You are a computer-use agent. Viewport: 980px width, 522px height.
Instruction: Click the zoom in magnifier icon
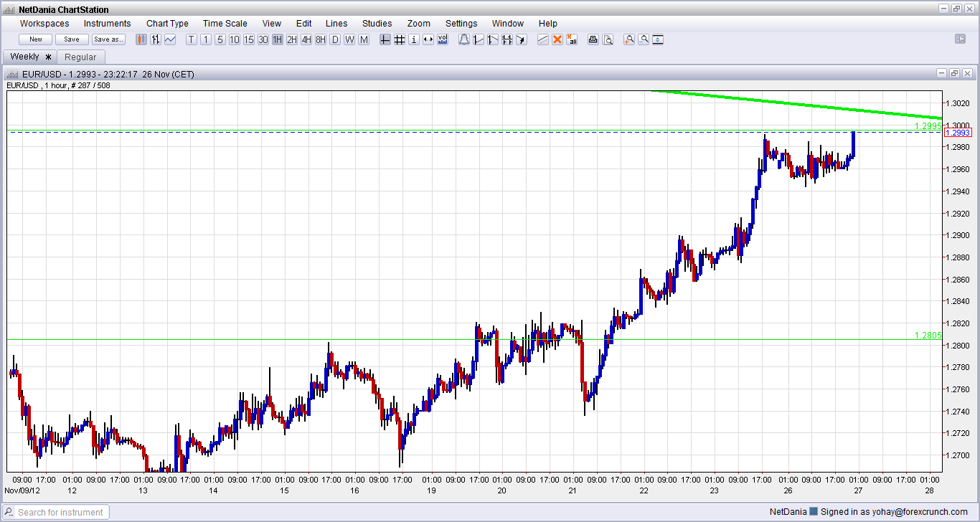pos(629,39)
